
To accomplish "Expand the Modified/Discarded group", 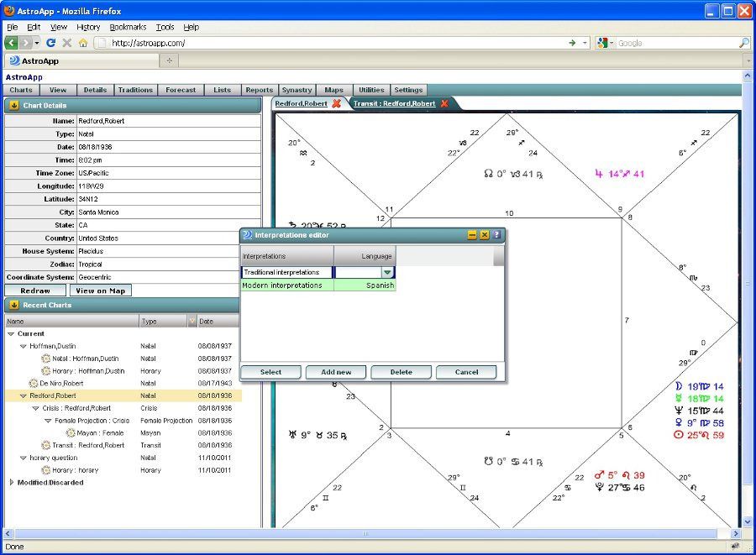I will point(12,483).
